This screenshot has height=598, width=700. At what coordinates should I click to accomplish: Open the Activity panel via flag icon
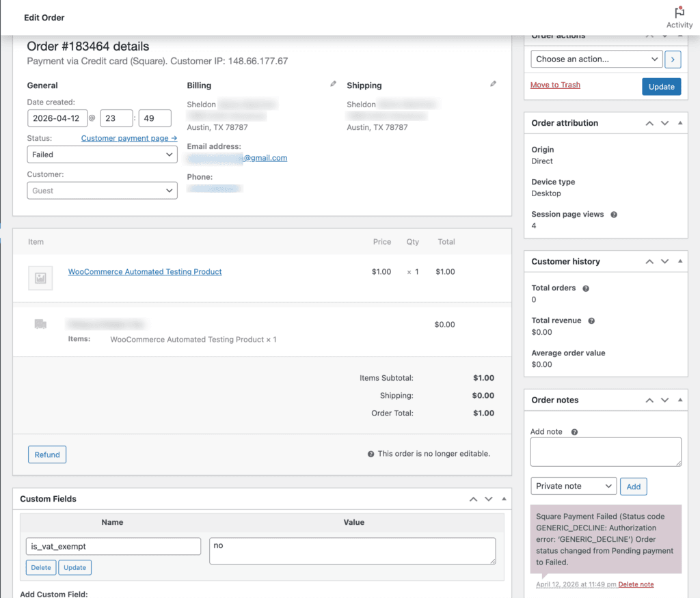click(x=679, y=12)
